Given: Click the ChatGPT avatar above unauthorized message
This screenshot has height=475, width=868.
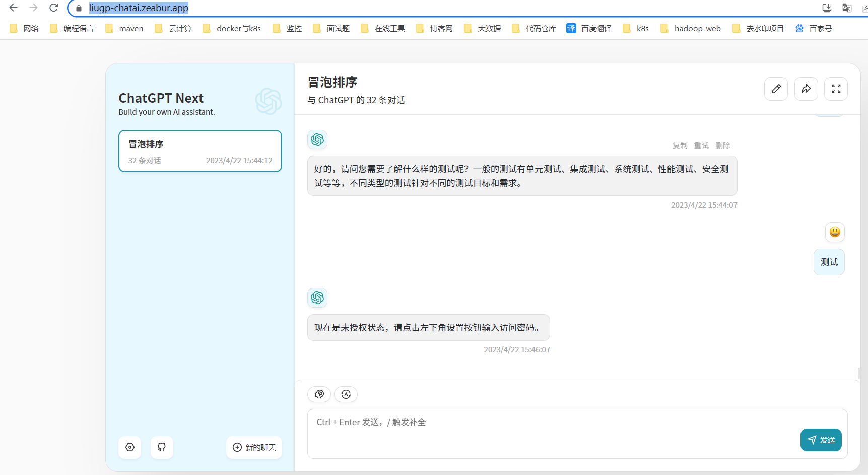Looking at the screenshot, I should 317,298.
